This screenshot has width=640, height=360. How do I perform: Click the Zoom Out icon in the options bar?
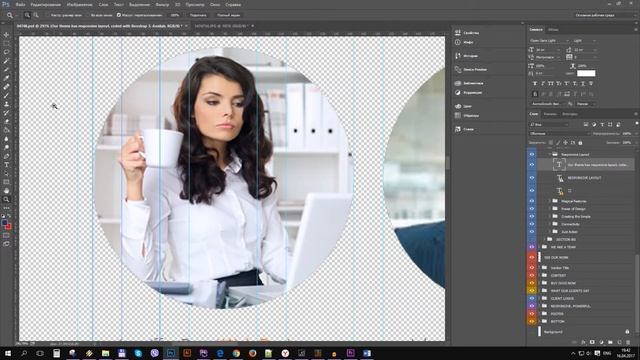pos(36,15)
